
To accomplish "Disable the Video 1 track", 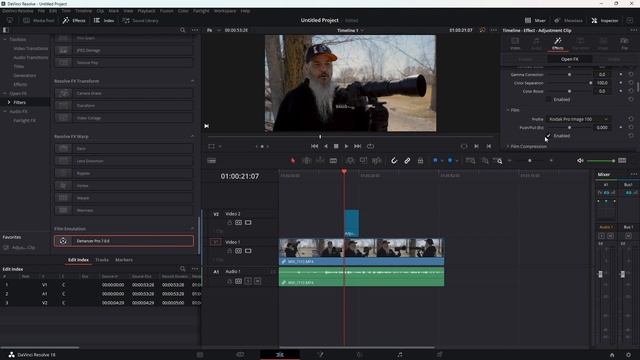I will pyautogui.click(x=248, y=251).
